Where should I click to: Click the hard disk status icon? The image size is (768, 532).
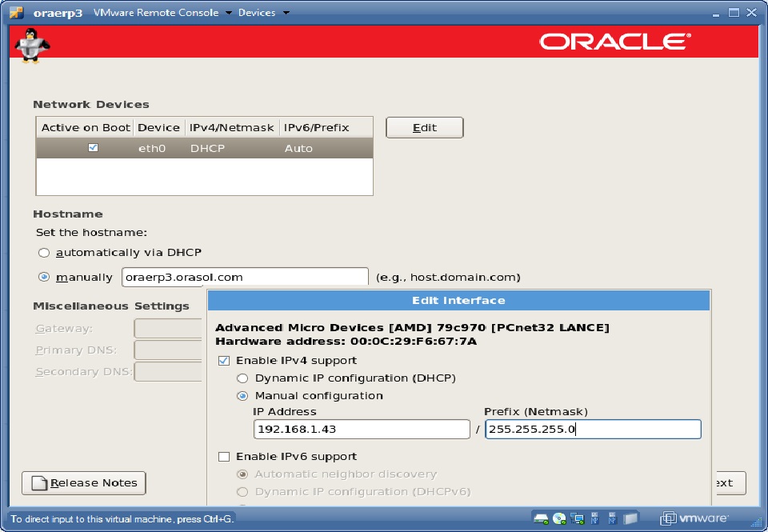pos(540,519)
